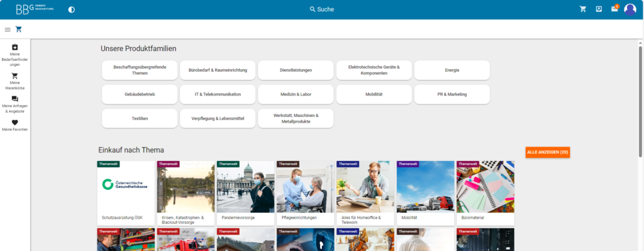Open the messages envelope with notification badge
This screenshot has width=644, height=251.
point(615,9)
